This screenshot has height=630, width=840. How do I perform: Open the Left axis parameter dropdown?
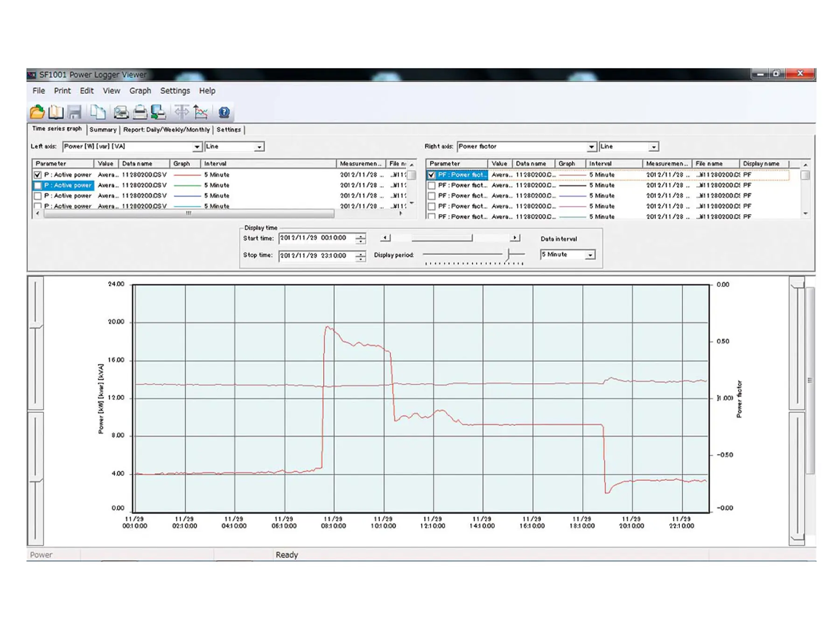coord(198,146)
